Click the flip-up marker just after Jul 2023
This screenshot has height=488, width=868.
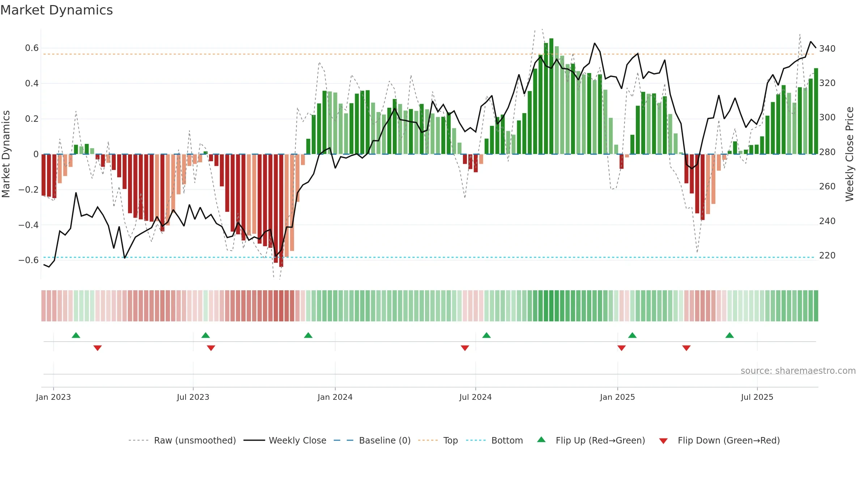pyautogui.click(x=205, y=335)
